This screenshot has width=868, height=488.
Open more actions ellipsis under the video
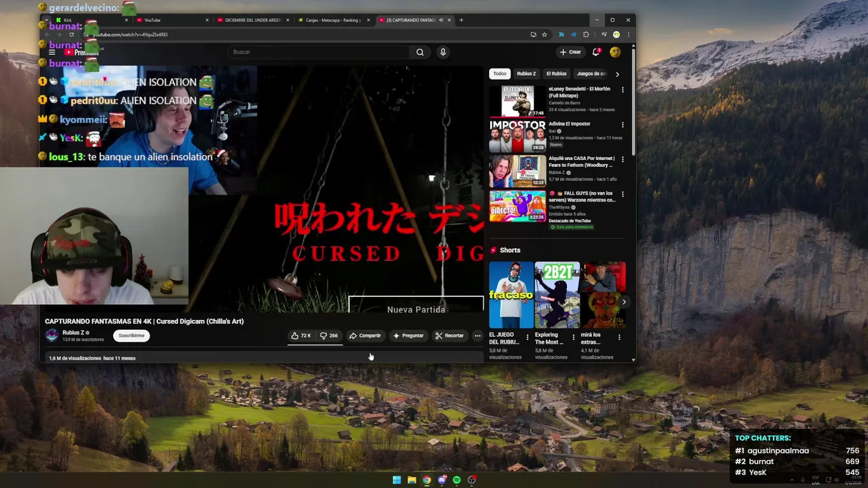click(x=477, y=335)
